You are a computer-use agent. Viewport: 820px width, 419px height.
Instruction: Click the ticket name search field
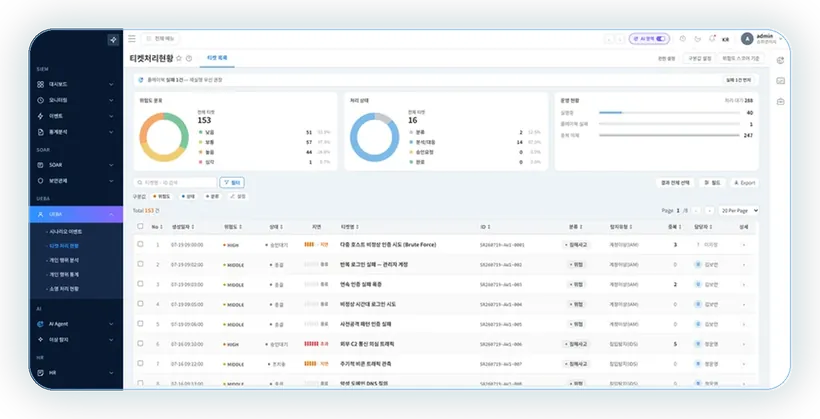pyautogui.click(x=175, y=183)
